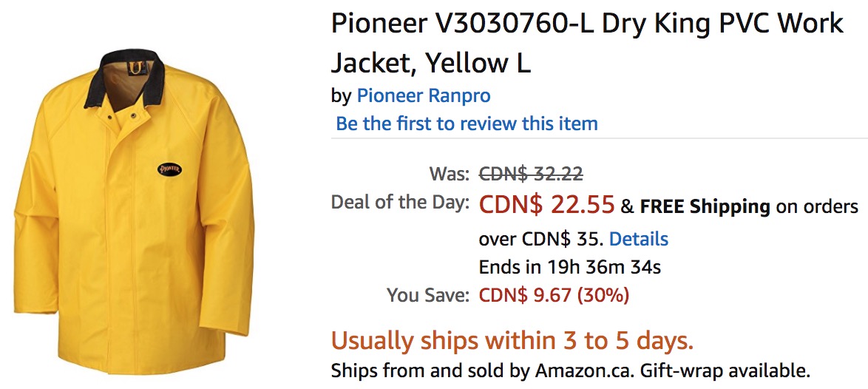
Task: Click the 'Was:' price label
Action: point(449,174)
